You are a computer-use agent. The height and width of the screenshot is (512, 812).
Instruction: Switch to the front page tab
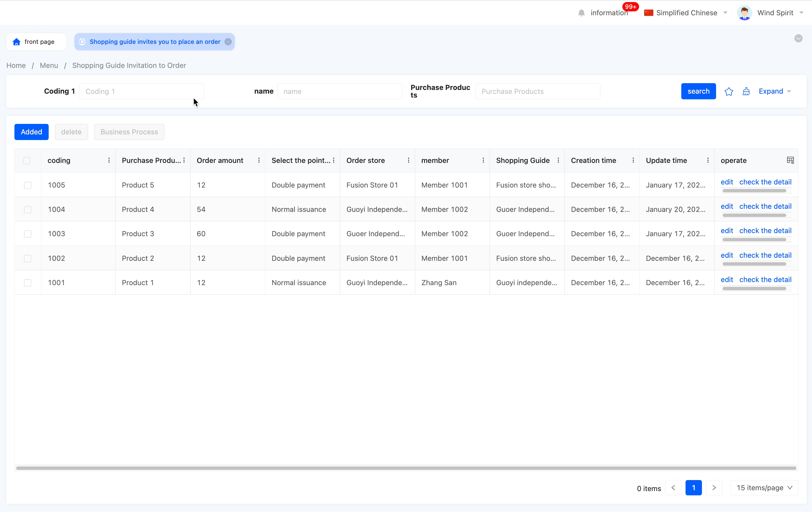36,42
